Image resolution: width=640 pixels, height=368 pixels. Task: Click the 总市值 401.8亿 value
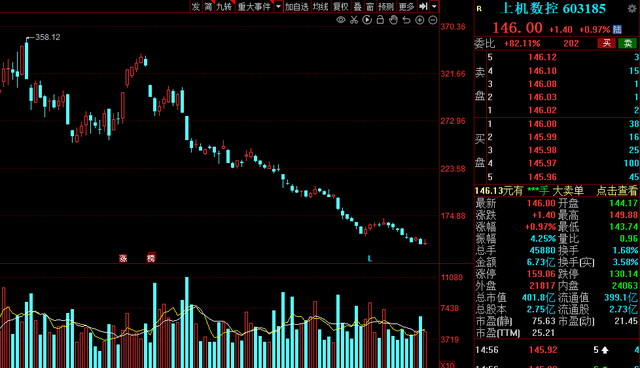click(x=538, y=297)
